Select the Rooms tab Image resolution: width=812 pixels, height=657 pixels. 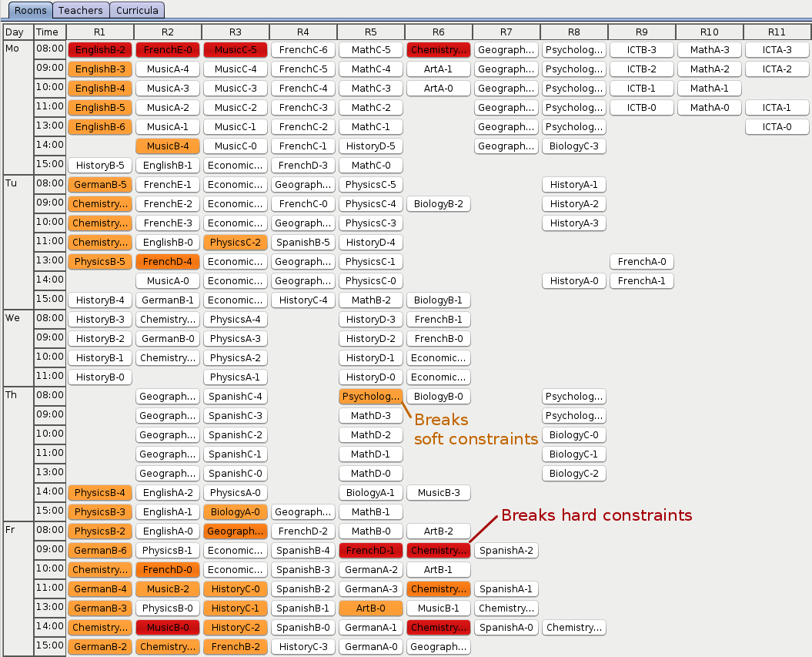tap(29, 10)
